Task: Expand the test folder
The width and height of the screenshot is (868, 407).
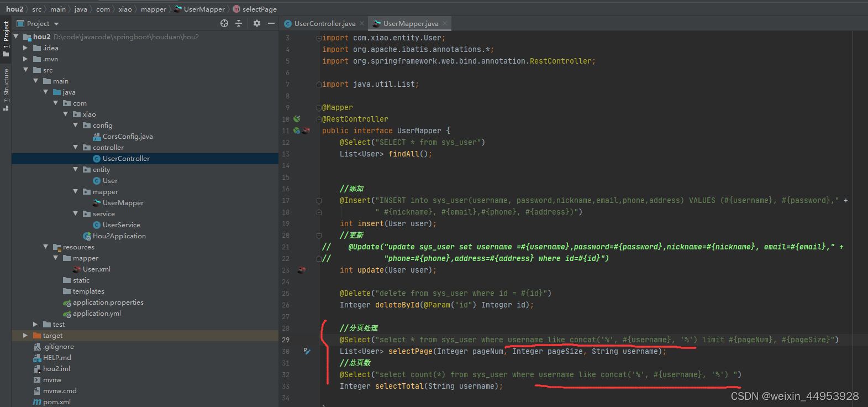Action: pos(35,324)
